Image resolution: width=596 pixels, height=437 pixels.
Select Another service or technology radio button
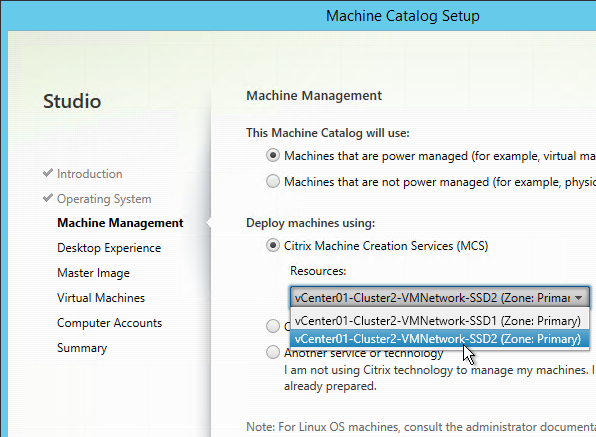[x=273, y=352]
